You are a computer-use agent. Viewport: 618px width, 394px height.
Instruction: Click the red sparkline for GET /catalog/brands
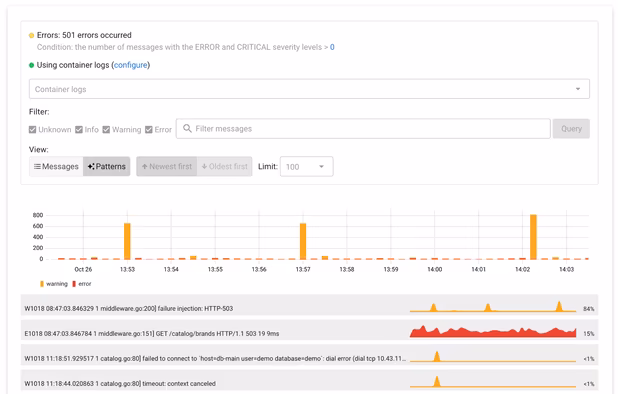pos(493,331)
